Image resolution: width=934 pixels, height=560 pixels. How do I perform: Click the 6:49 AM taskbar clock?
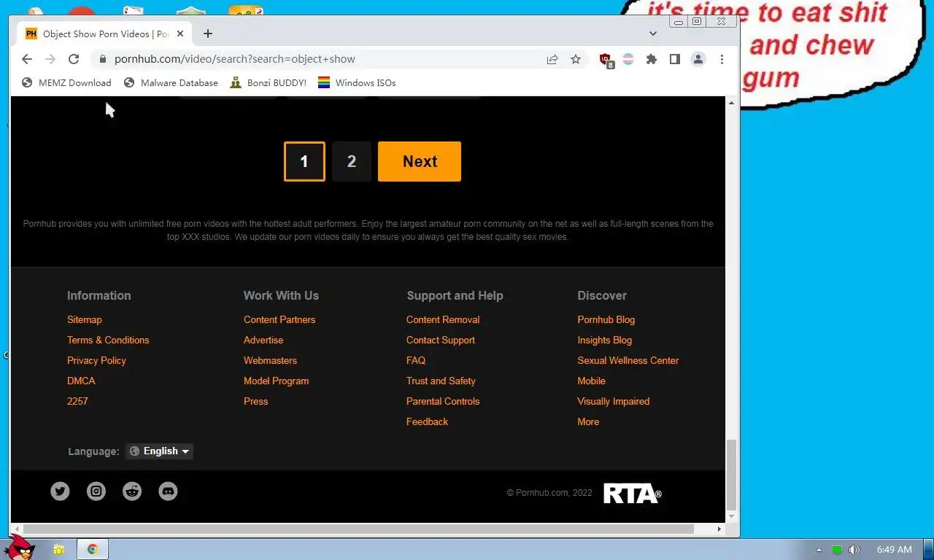(x=894, y=549)
